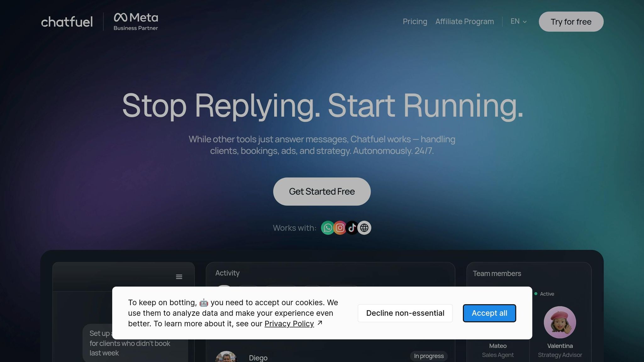Click the Meta Business Partner badge
Image resolution: width=644 pixels, height=362 pixels.
coord(136,22)
